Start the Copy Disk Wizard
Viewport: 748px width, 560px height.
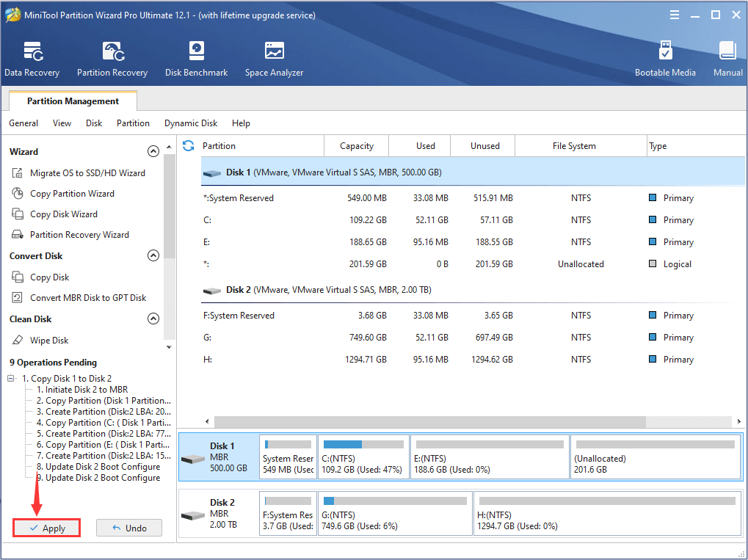pyautogui.click(x=55, y=214)
